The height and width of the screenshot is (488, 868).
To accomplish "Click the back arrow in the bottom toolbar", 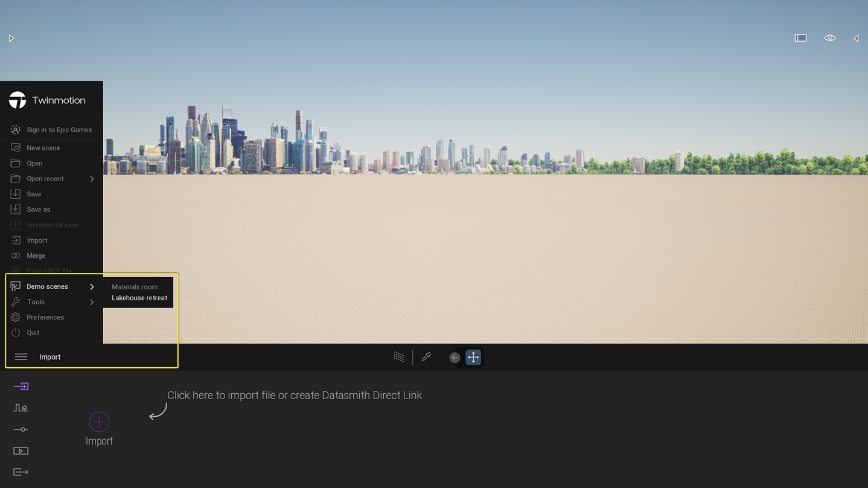I will click(455, 357).
